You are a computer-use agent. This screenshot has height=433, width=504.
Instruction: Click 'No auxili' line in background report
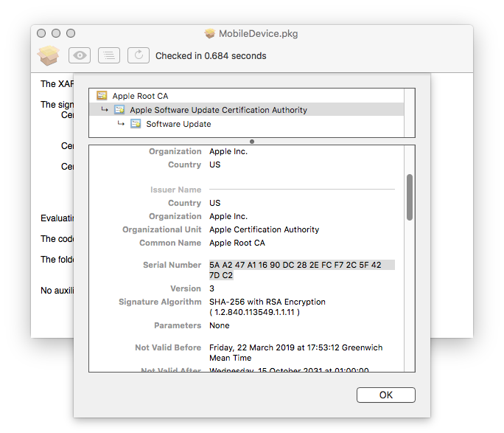pyautogui.click(x=57, y=290)
